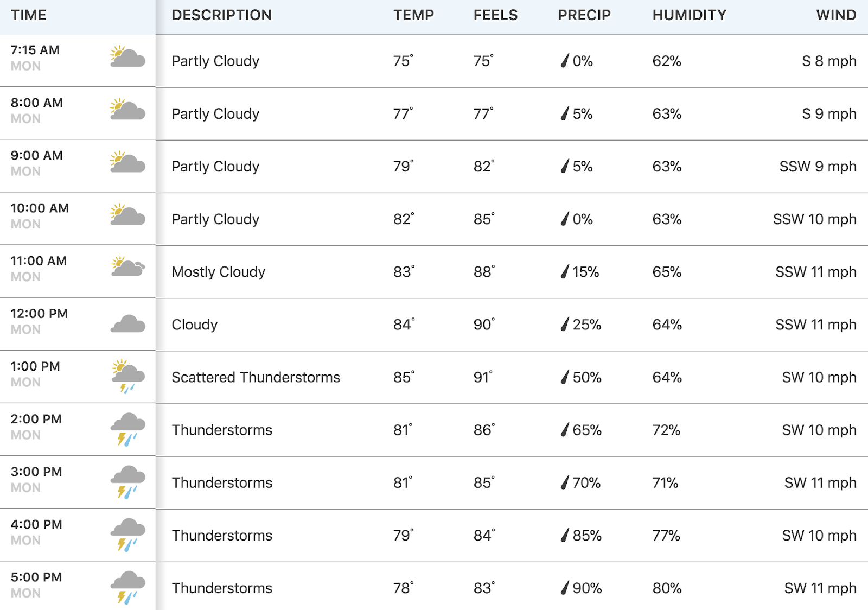Select the 3:00 PM MON time cell
This screenshot has height=610, width=868.
tap(78, 482)
